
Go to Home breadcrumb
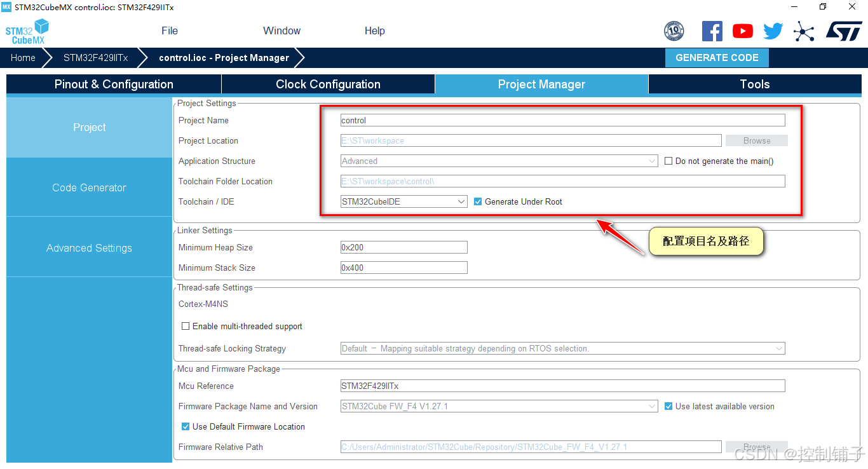23,58
